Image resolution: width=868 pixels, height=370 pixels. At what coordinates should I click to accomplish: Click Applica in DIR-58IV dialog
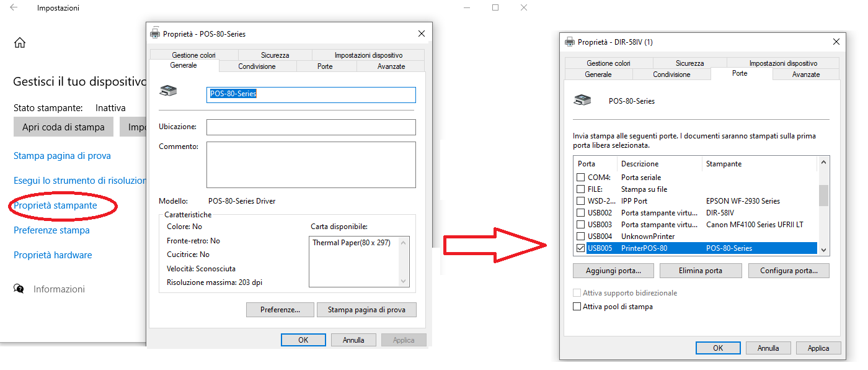click(818, 348)
